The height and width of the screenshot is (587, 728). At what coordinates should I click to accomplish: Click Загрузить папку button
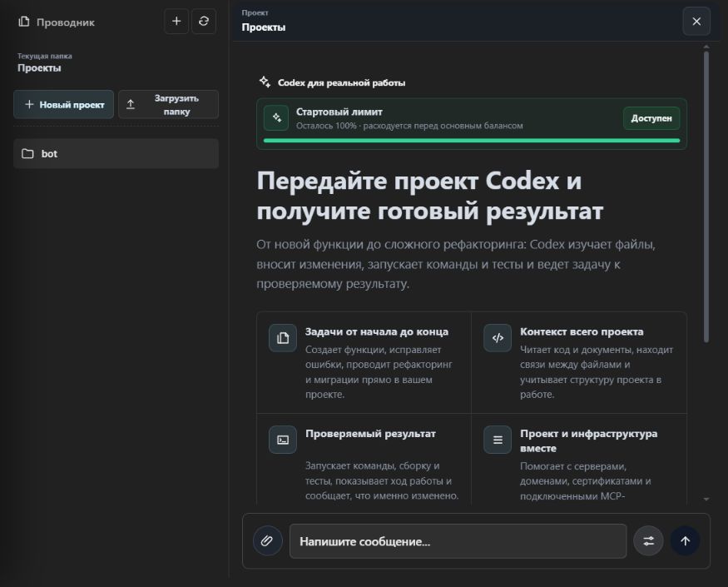point(169,105)
